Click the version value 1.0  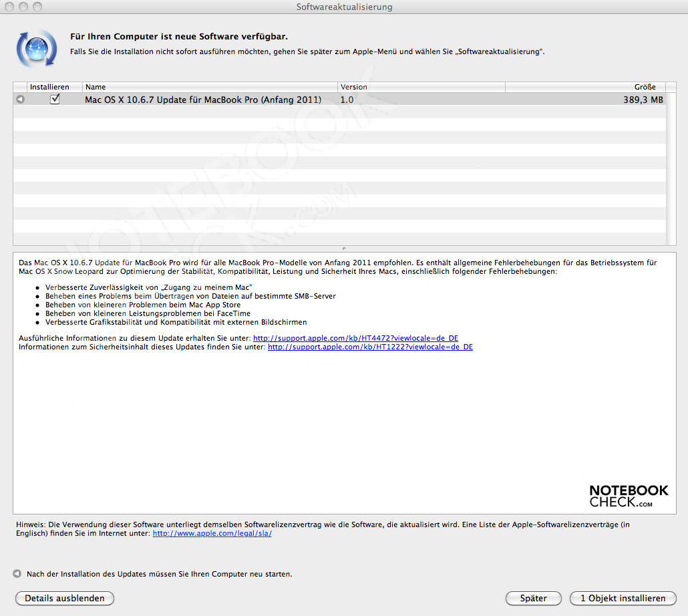click(347, 100)
